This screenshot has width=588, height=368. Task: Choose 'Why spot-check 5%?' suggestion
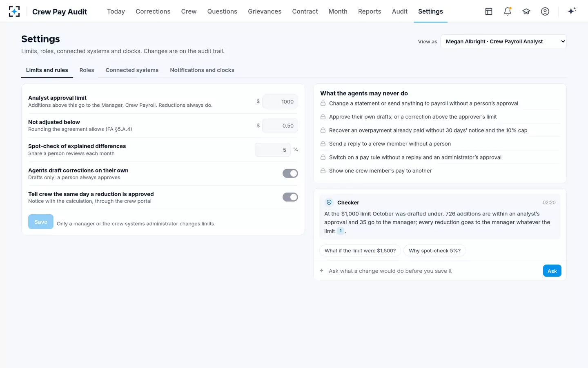(434, 251)
